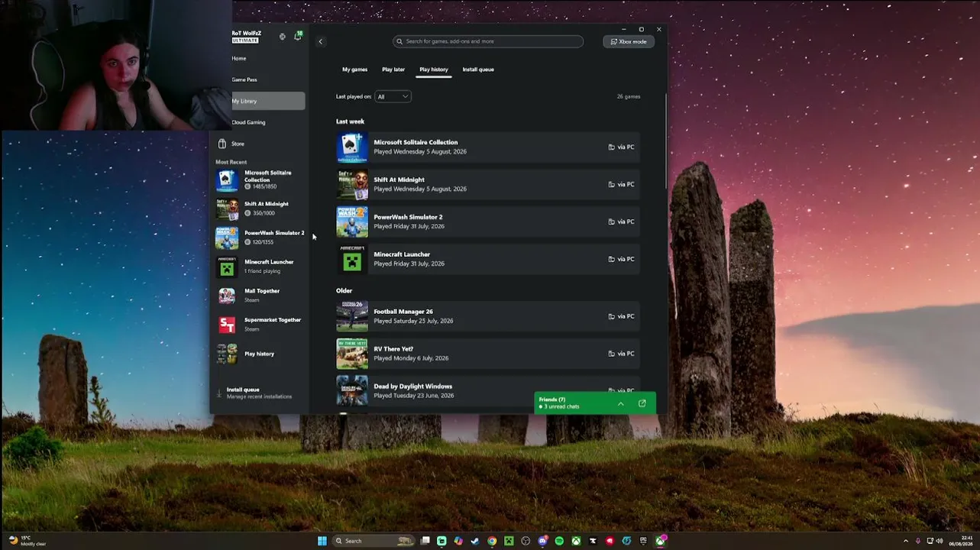Open the Xbox notifications bell icon
Viewport: 980px width, 550px height.
[298, 36]
